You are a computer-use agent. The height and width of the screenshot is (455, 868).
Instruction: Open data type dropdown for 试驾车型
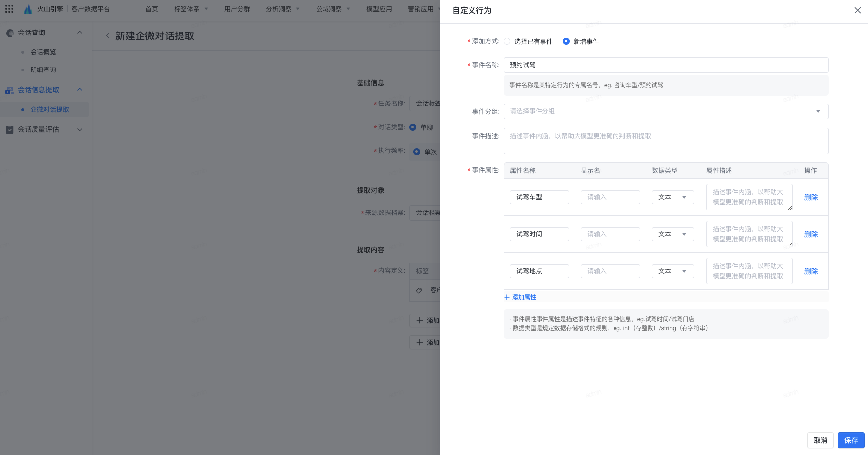click(x=673, y=197)
